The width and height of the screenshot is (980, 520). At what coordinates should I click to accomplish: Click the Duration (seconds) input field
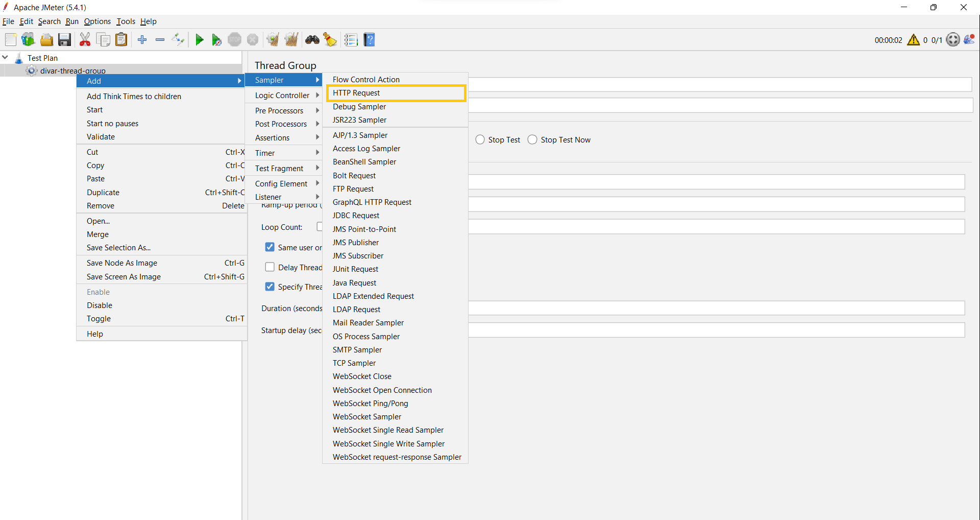click(716, 308)
